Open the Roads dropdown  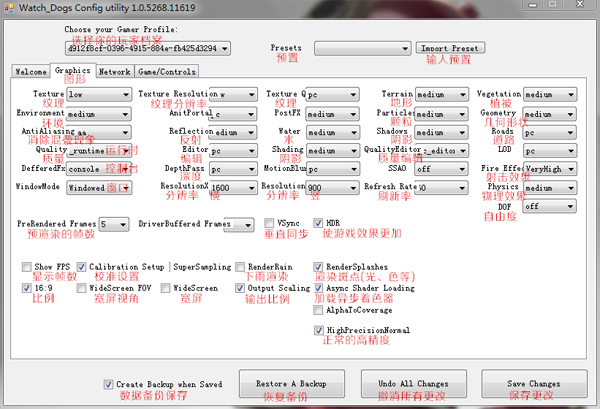click(x=550, y=133)
